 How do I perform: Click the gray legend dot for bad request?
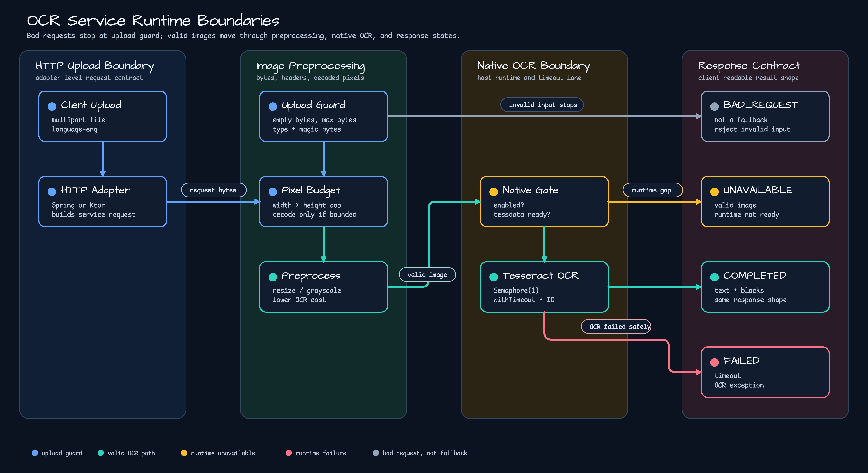pyautogui.click(x=376, y=453)
